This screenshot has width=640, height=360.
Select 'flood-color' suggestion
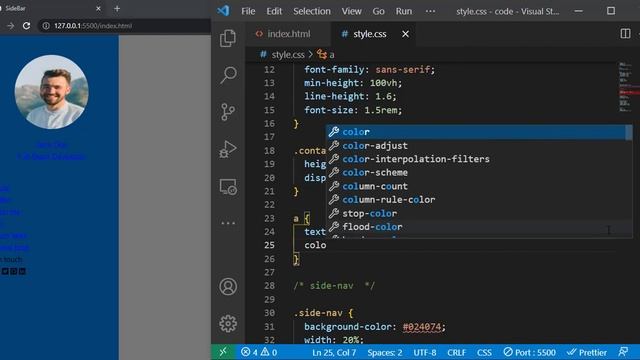point(476,227)
